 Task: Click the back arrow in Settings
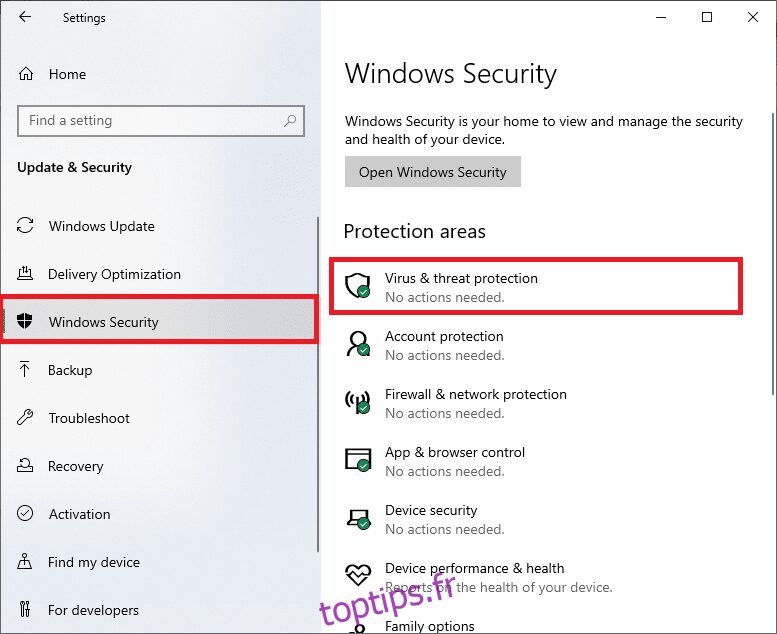(24, 17)
